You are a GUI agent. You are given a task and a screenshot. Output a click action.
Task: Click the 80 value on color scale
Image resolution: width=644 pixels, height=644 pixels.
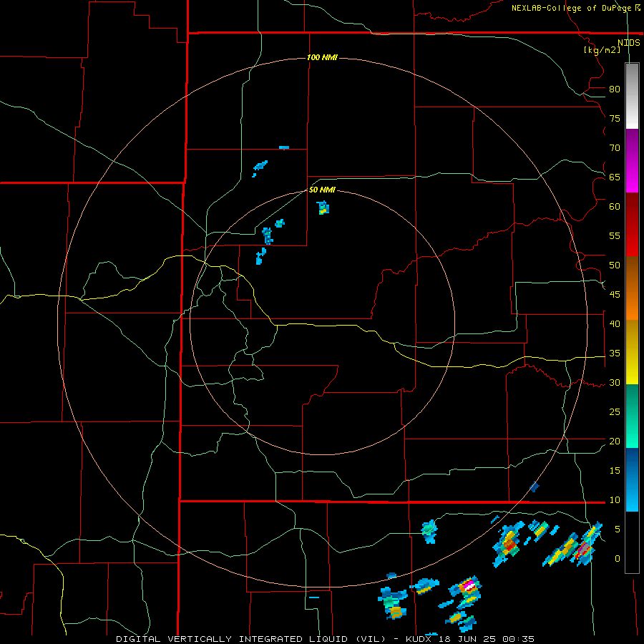(615, 89)
